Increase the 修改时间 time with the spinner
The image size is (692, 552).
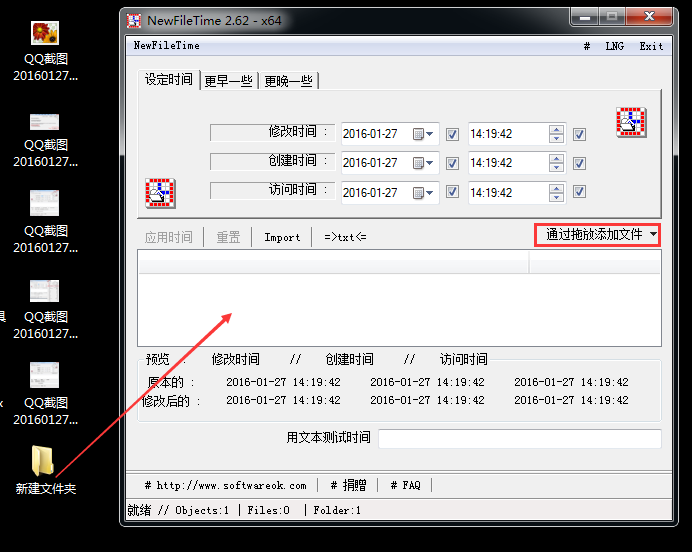556,129
